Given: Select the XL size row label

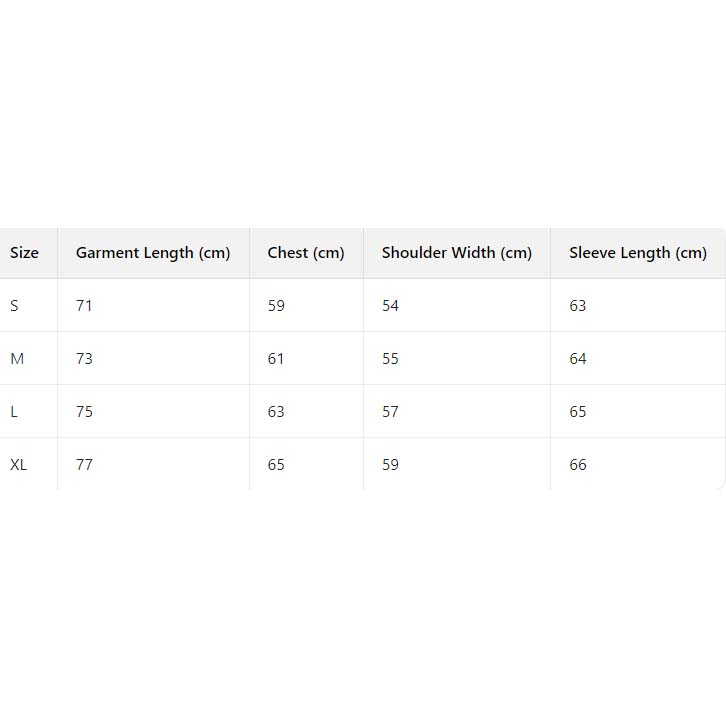Looking at the screenshot, I should pyautogui.click(x=19, y=465).
